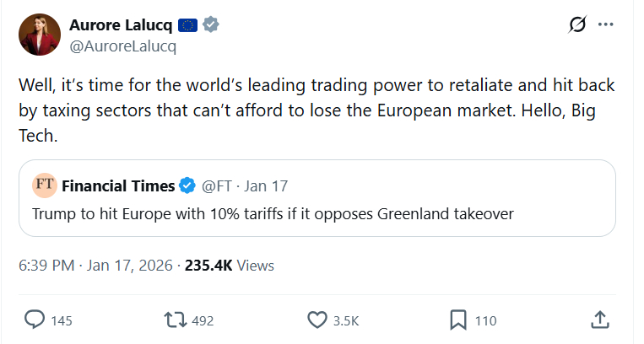Like the tweet with heart icon
The height and width of the screenshot is (344, 644).
click(317, 320)
